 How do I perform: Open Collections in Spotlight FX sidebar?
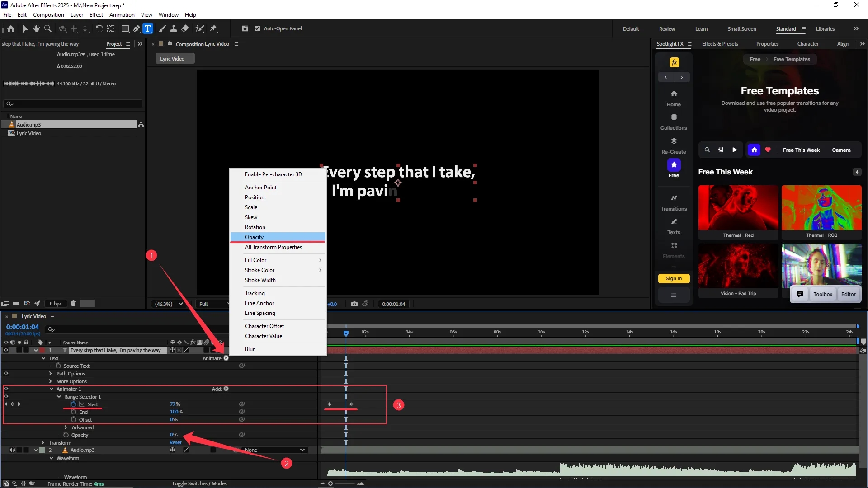674,122
